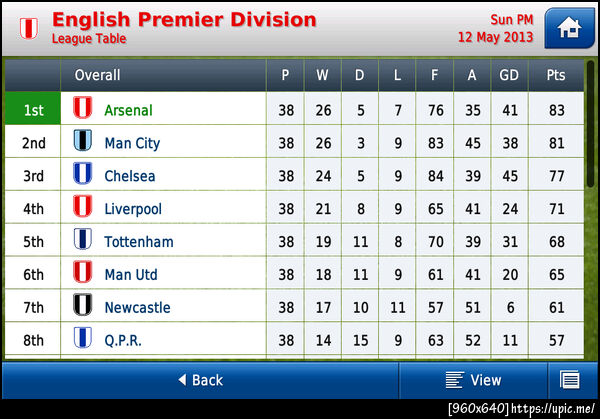Sort by the Pts column header
Image resolution: width=600 pixels, height=419 pixels.
click(556, 75)
